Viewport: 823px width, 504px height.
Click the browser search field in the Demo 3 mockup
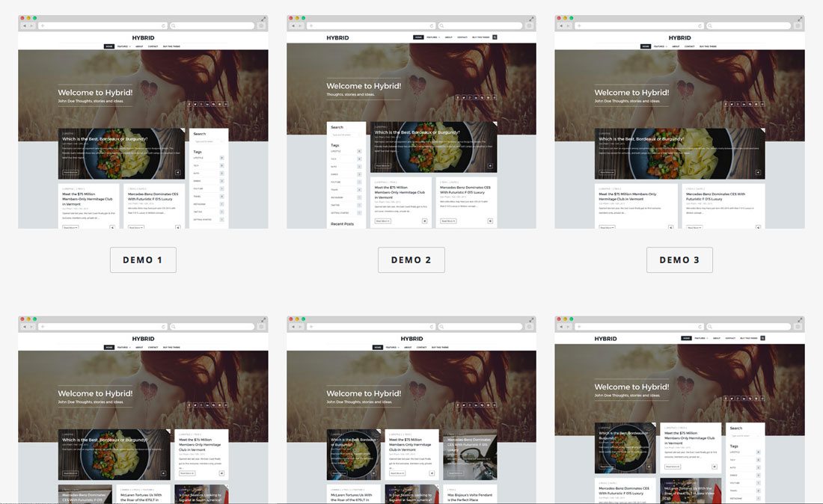748,25
